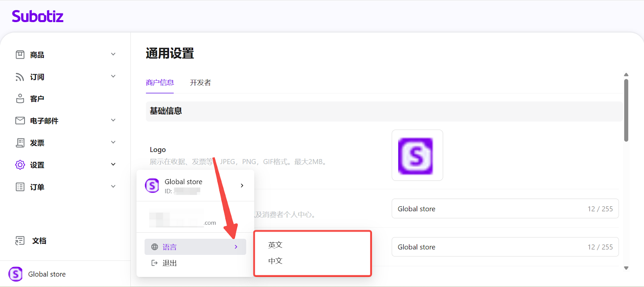Open 客户 via its person icon
644x287 pixels.
coord(20,98)
